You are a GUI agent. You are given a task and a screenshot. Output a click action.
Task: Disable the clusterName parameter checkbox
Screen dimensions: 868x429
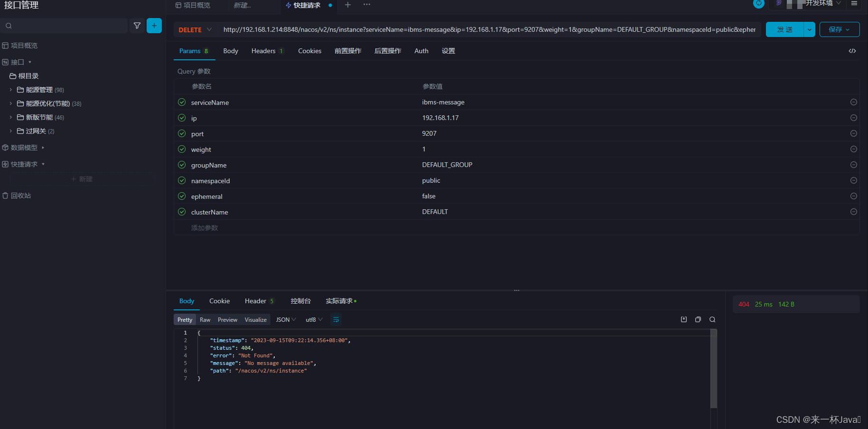182,212
